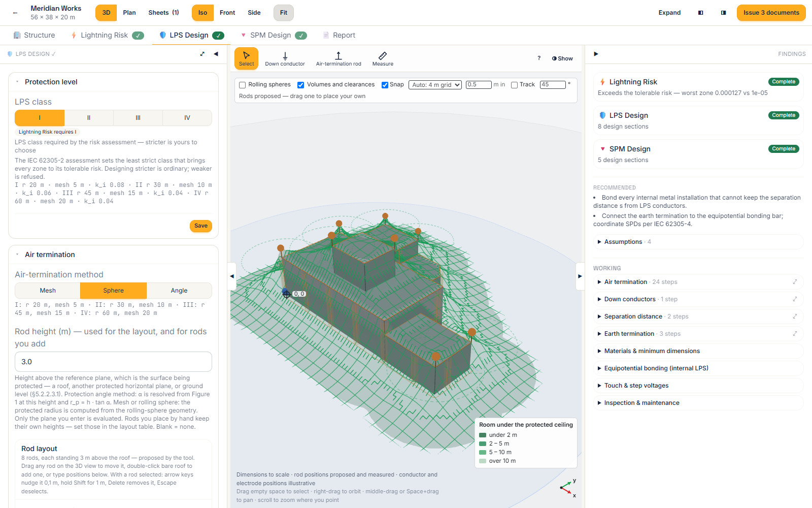
Task: Choose Angle air-termination method
Action: [179, 291]
